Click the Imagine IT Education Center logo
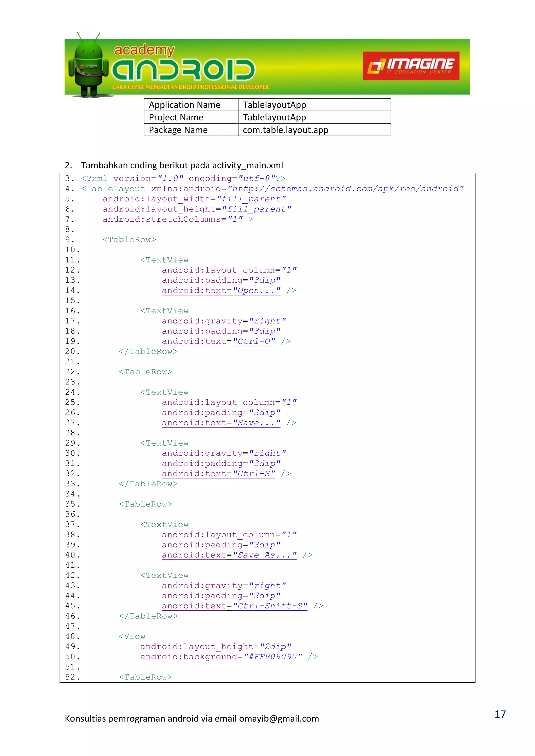 [411, 66]
